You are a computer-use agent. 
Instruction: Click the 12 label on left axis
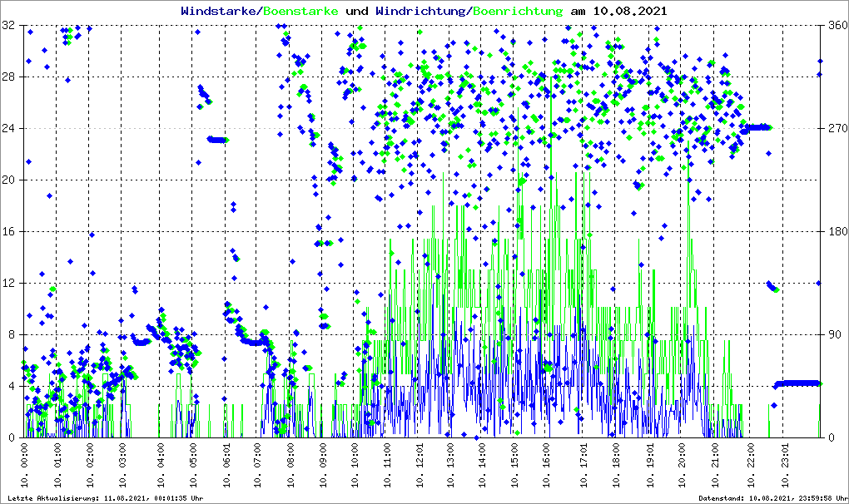(x=9, y=284)
